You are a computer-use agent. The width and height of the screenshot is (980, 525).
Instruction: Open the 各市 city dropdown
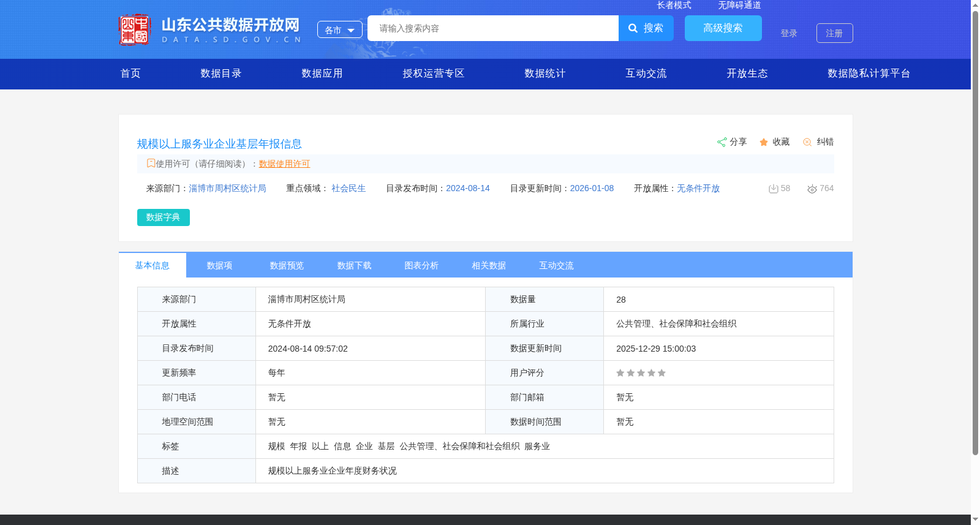[340, 29]
